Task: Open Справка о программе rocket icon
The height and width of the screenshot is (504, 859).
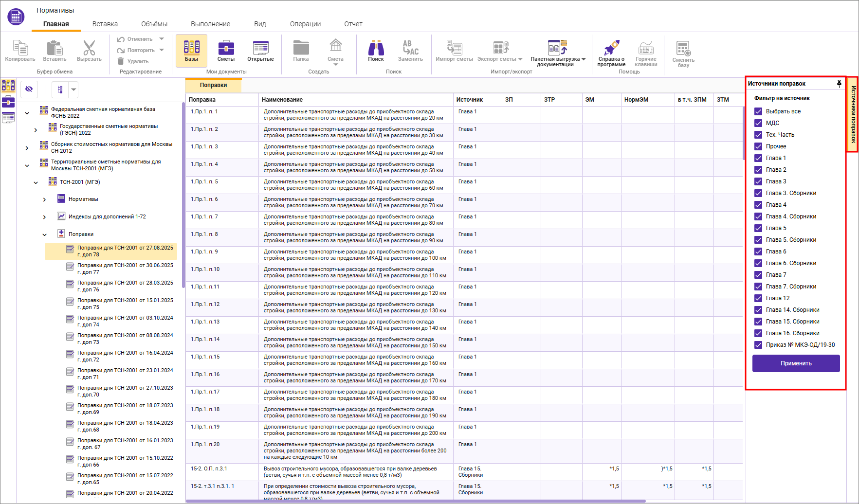Action: [x=611, y=53]
